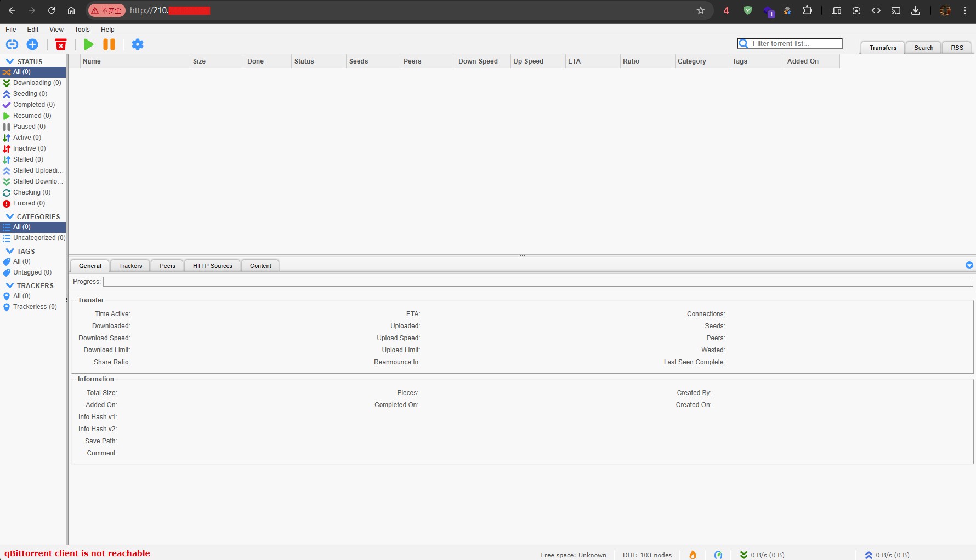Click the Add Torrent File plus icon
976x560 pixels.
[32, 44]
